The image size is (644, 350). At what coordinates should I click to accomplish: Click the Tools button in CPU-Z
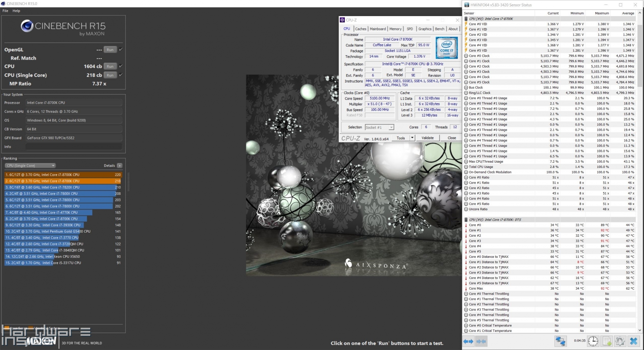(401, 138)
